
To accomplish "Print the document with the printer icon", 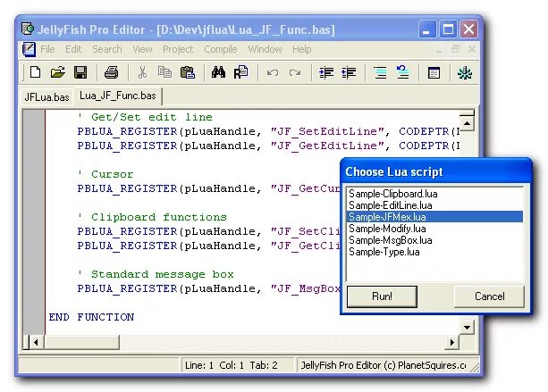I will pos(111,72).
